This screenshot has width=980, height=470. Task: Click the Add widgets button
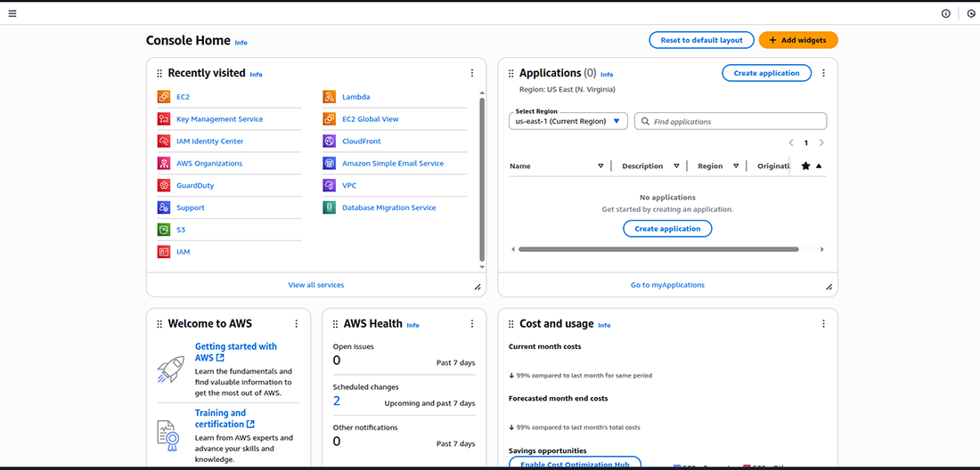click(798, 40)
